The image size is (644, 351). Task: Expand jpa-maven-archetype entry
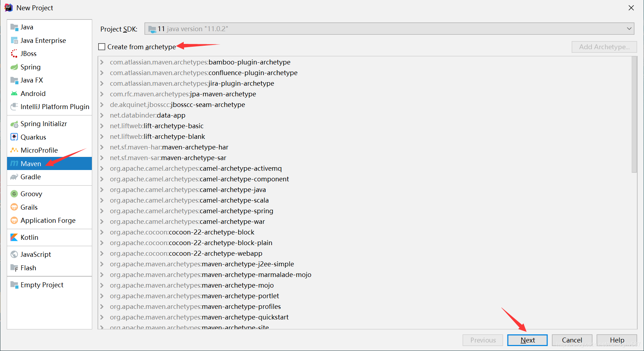(102, 94)
